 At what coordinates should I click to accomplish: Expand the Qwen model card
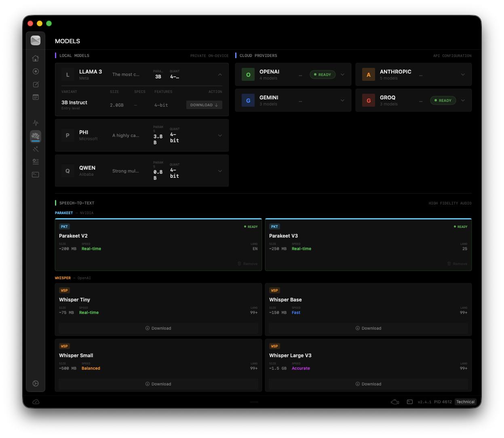[220, 171]
